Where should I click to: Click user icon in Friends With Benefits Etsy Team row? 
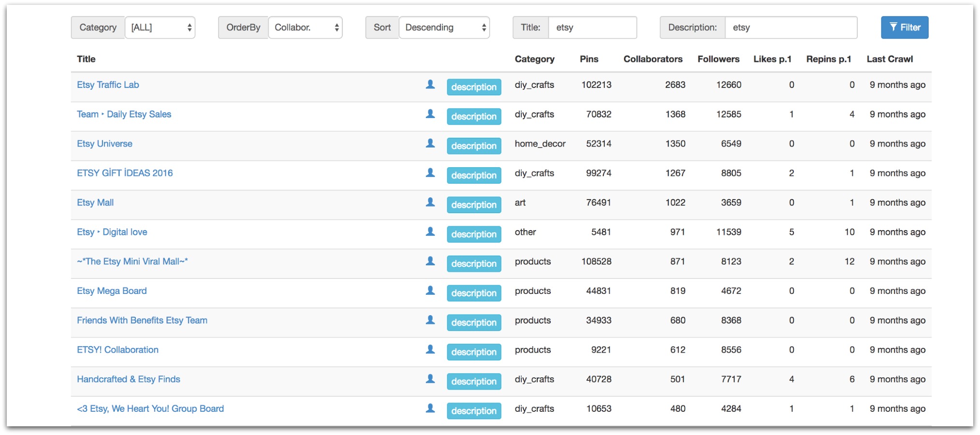pyautogui.click(x=430, y=320)
